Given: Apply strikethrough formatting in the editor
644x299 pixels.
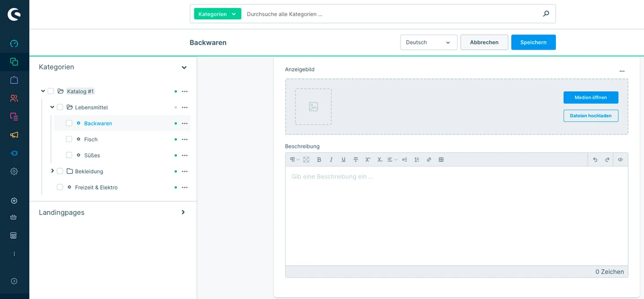Looking at the screenshot, I should coord(355,160).
